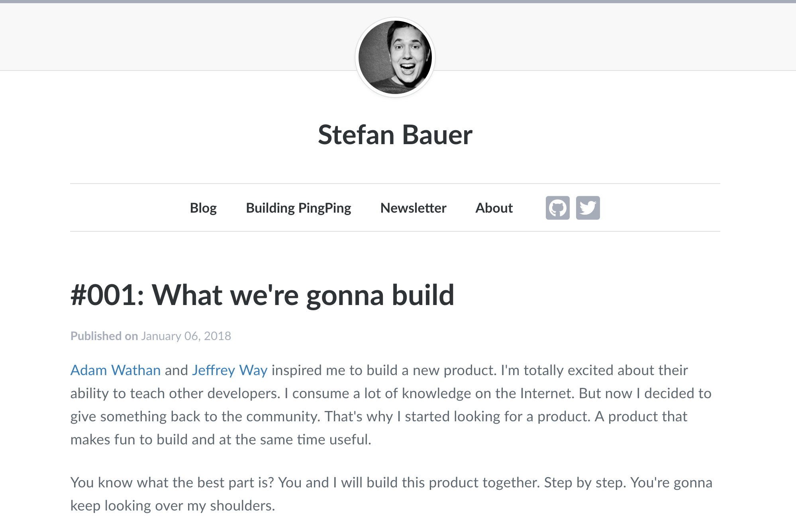Open the GitHub profile icon
Image resolution: width=796 pixels, height=532 pixels.
(x=557, y=208)
